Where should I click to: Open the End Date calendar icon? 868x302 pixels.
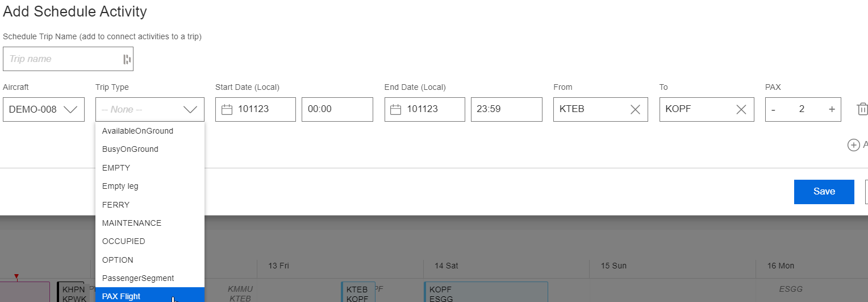[x=396, y=109]
